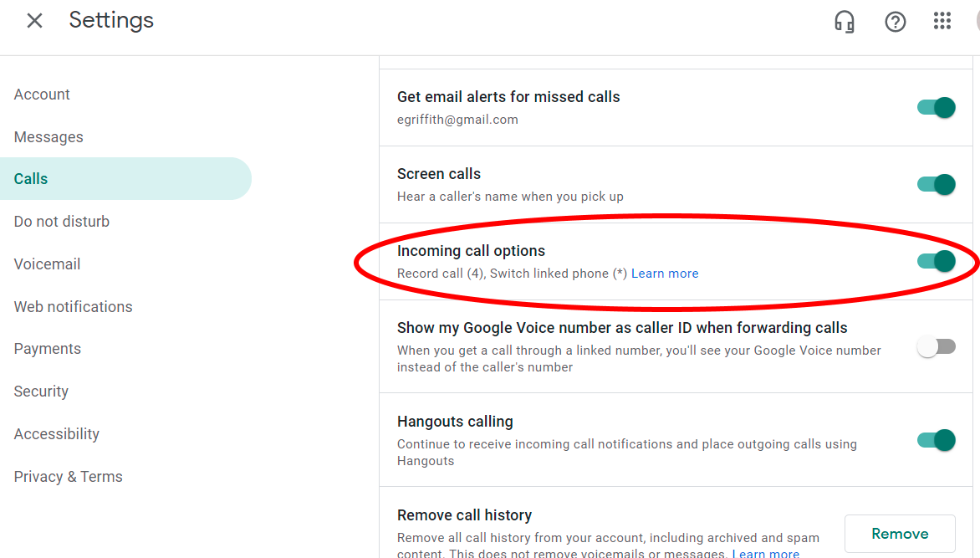This screenshot has height=558, width=980.
Task: Open the Messages settings section
Action: [x=48, y=137]
